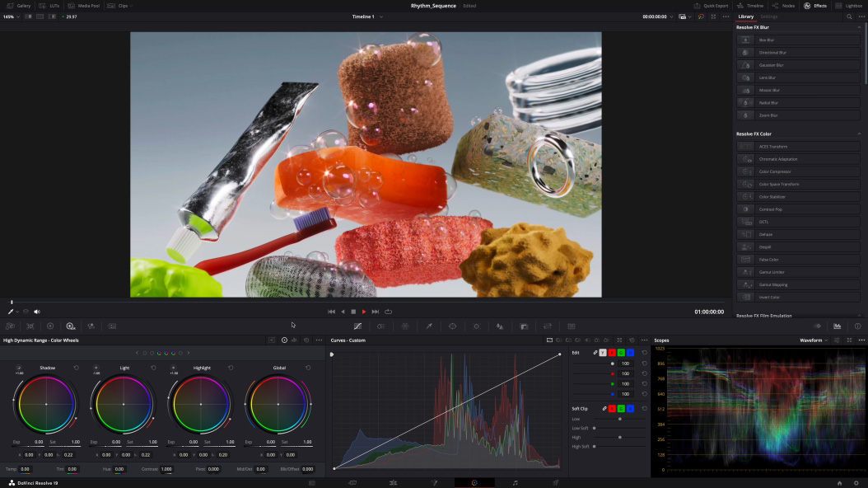Toggle the red channel in Edit row
Viewport: 868px width, 488px height.
[611, 353]
